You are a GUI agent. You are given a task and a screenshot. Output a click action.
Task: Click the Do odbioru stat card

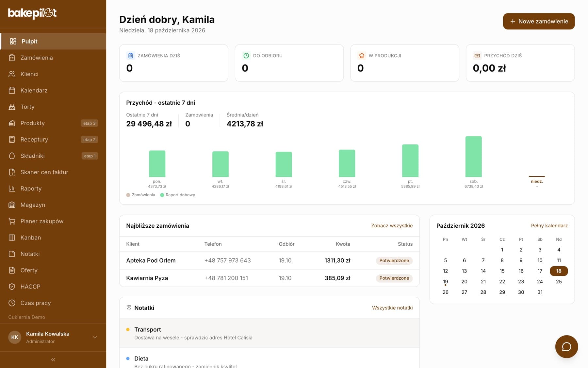pyautogui.click(x=289, y=63)
